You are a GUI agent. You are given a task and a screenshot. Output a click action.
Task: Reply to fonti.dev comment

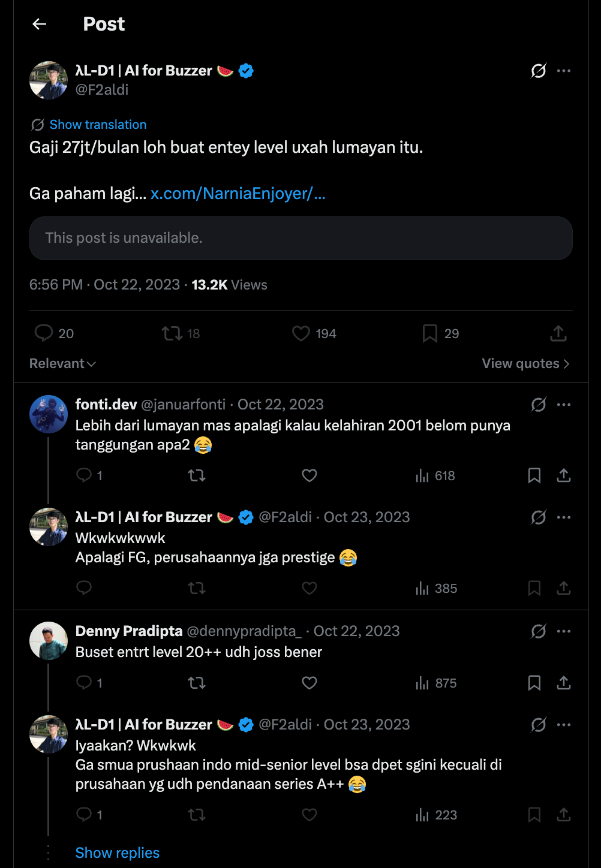click(89, 476)
